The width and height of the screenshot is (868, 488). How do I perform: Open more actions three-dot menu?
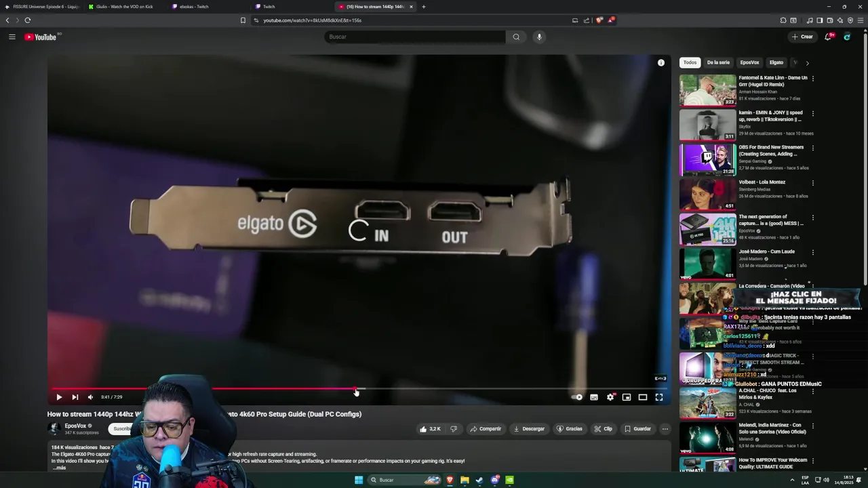[665, 428]
